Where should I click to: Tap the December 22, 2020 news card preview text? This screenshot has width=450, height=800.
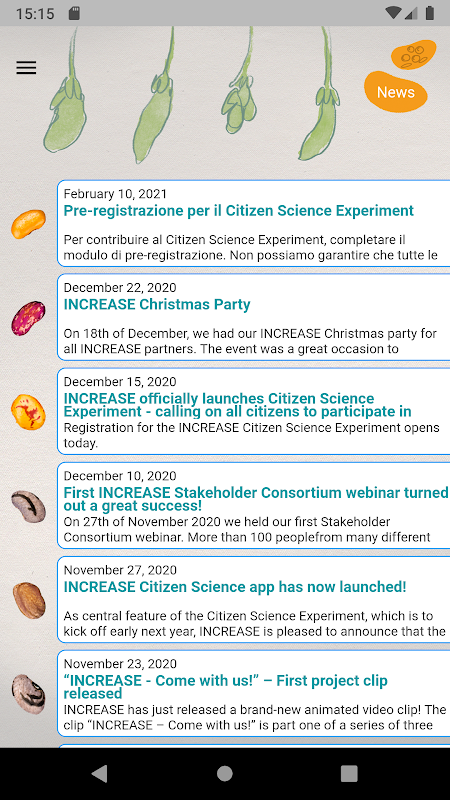pyautogui.click(x=250, y=341)
